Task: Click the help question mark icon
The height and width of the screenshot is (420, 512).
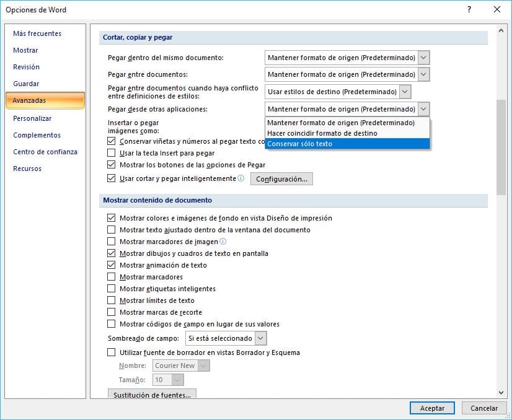Action: click(x=469, y=9)
